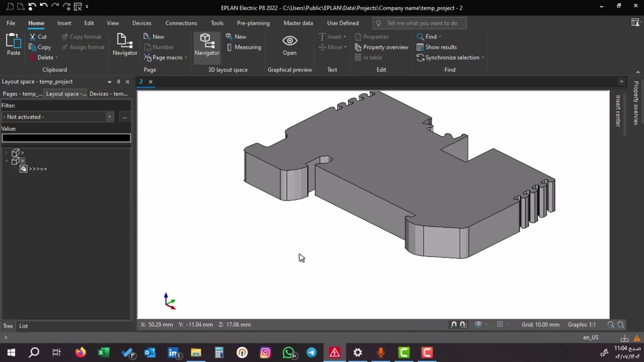
Task: Click the Windows Start button
Action: [11, 352]
